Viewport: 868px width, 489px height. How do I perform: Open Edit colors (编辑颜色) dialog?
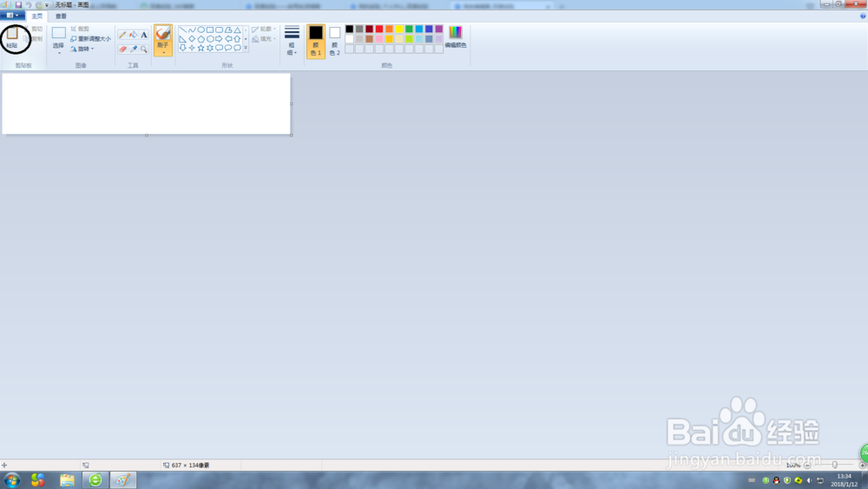(455, 37)
